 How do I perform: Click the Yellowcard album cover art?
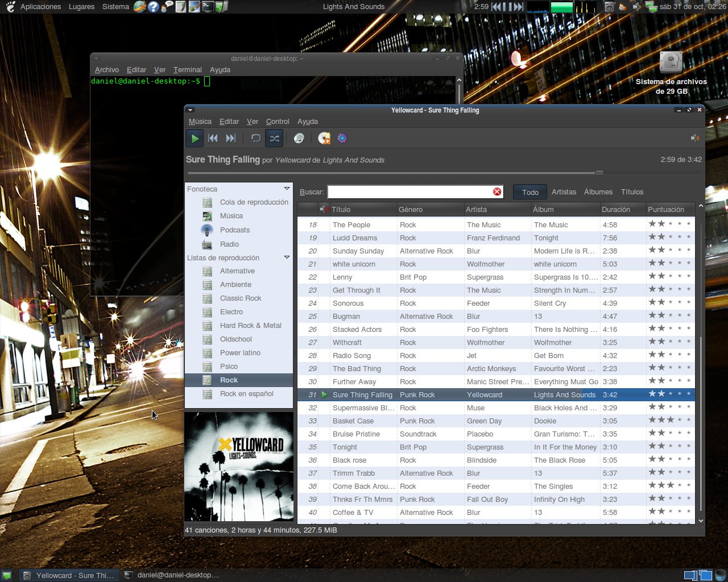coord(239,467)
